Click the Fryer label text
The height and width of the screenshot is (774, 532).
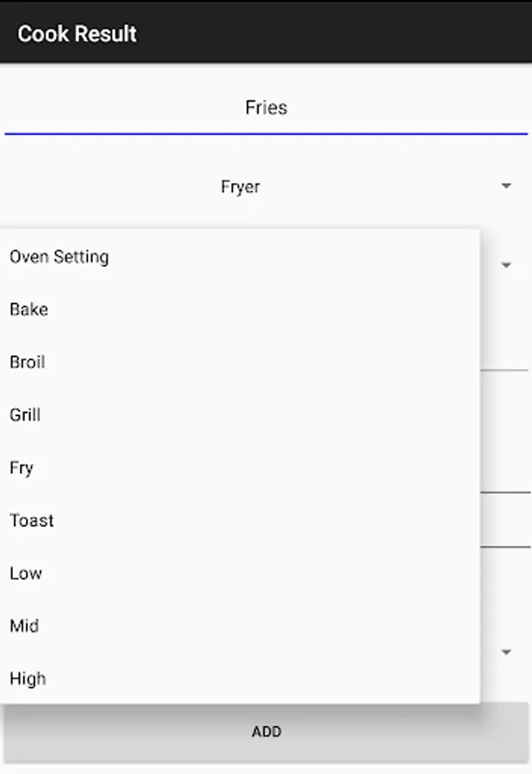click(241, 187)
